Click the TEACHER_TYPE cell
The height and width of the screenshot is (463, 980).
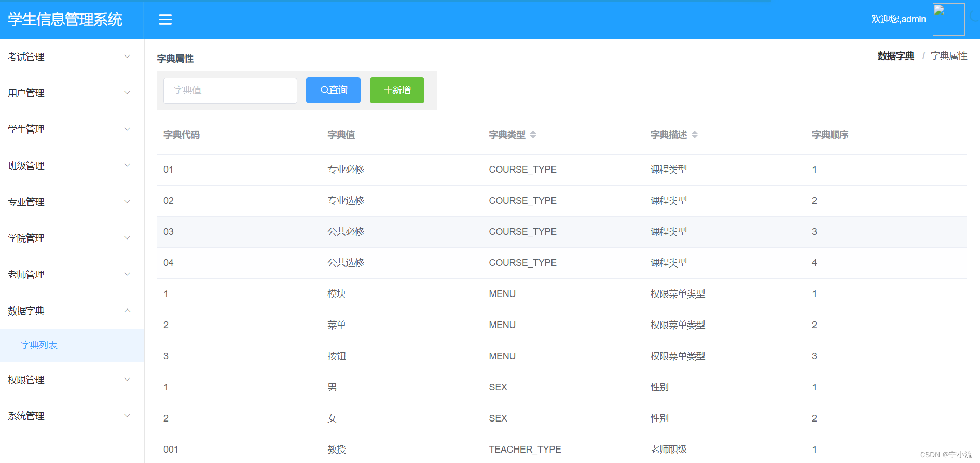click(x=525, y=450)
